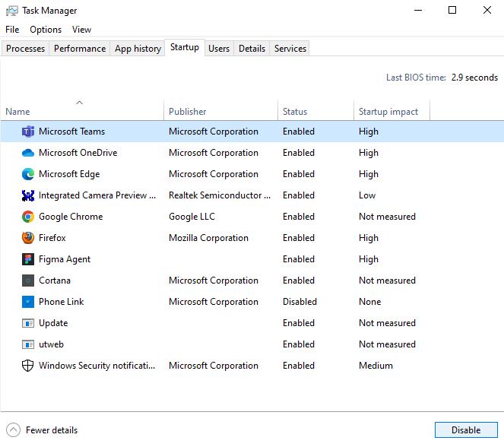This screenshot has height=447, width=504.
Task: Click the Microsoft OneDrive cloud icon
Action: [28, 153]
